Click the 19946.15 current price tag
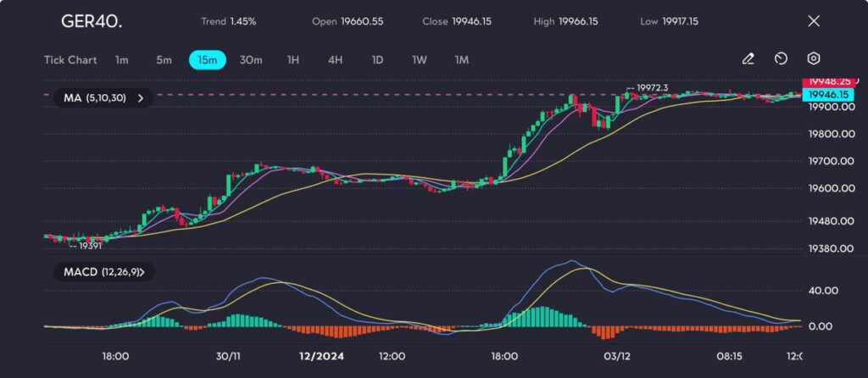This screenshot has height=378, width=868. click(831, 95)
